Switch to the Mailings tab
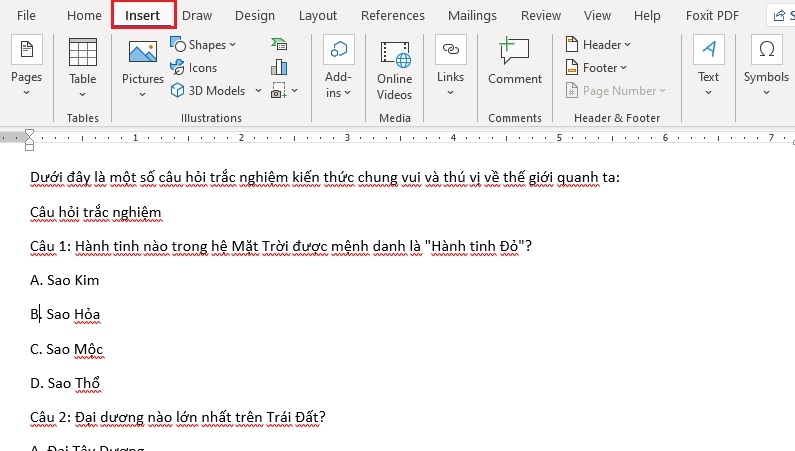Viewport: 795px width, 451px height. coord(472,16)
